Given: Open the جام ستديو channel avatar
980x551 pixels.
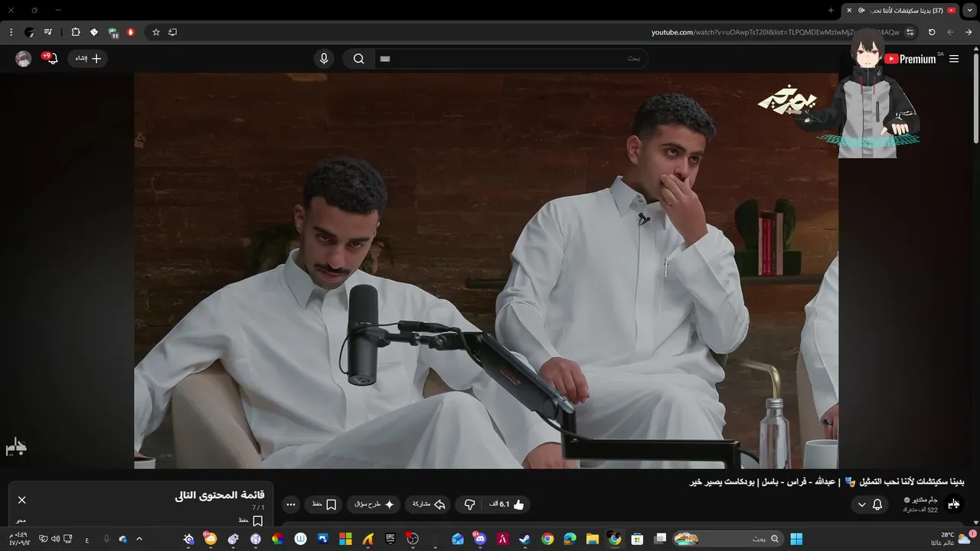Looking at the screenshot, I should coord(953,504).
